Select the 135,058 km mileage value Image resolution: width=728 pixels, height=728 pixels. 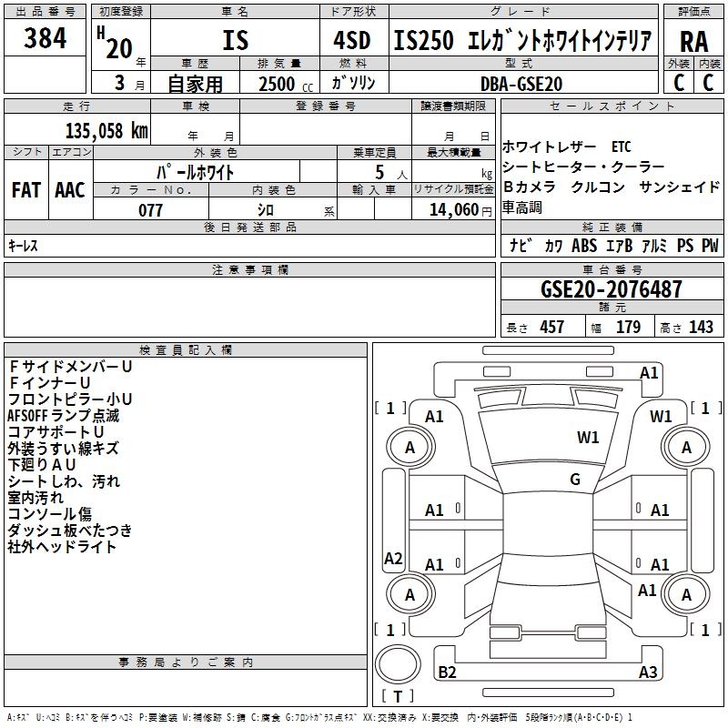click(106, 131)
